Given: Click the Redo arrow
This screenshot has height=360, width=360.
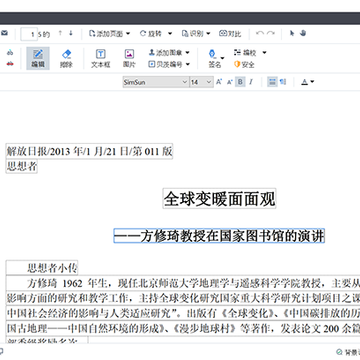Looking at the screenshot, I should (271, 33).
